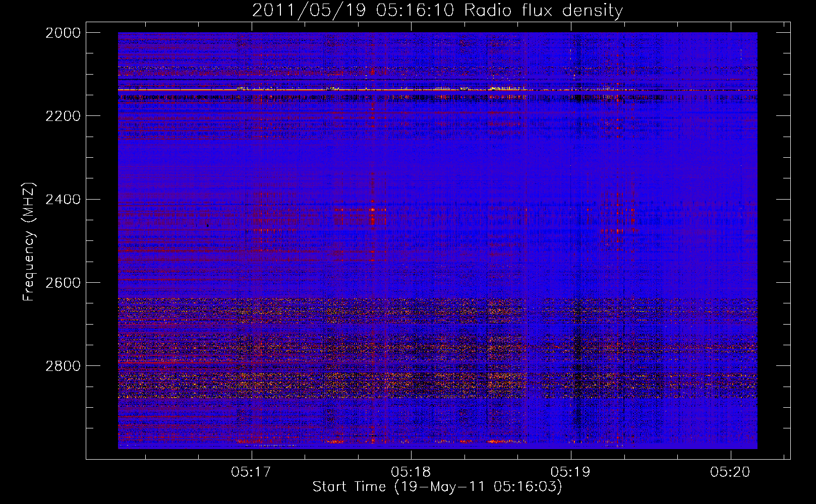Click the 'Start Time (19-May-11 05:16:03)' axis title

[x=437, y=487]
